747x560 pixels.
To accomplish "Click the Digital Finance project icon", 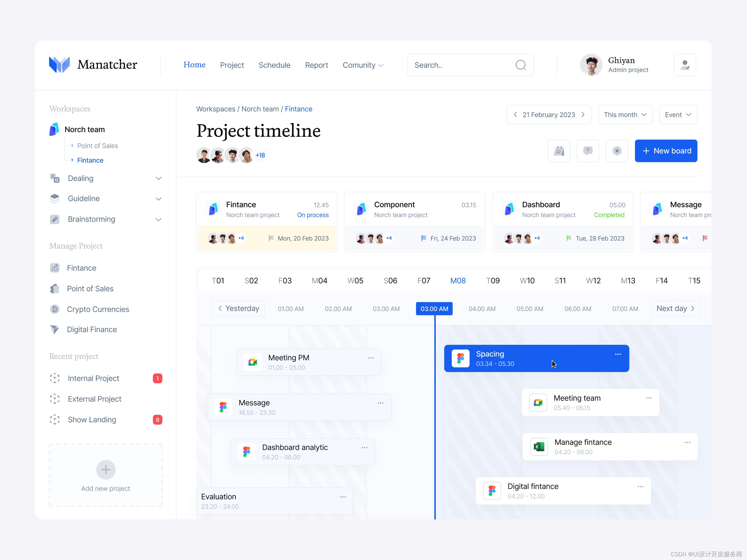I will (55, 328).
